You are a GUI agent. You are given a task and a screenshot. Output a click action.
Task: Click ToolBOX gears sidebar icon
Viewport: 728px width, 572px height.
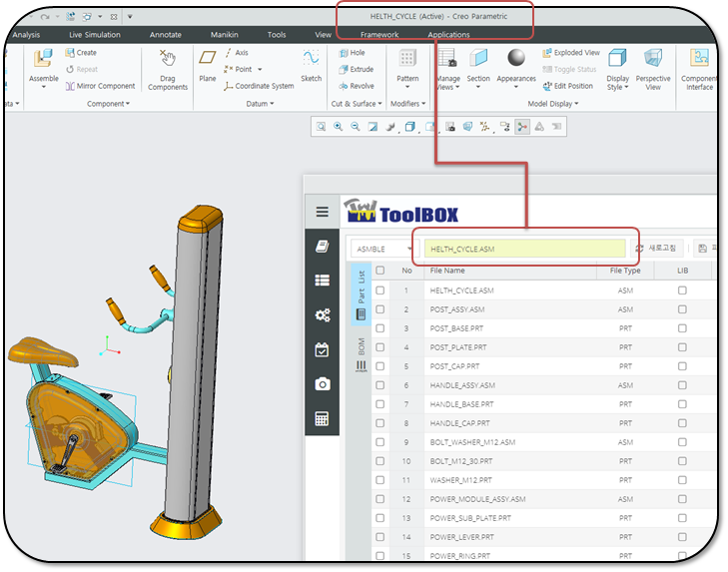[x=323, y=314]
